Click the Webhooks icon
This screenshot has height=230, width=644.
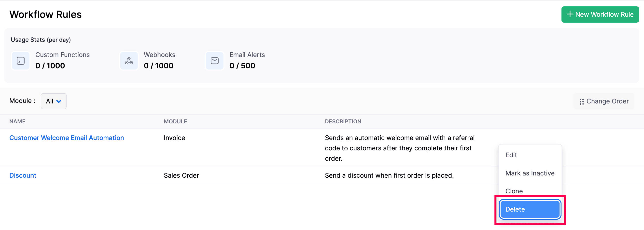click(129, 61)
